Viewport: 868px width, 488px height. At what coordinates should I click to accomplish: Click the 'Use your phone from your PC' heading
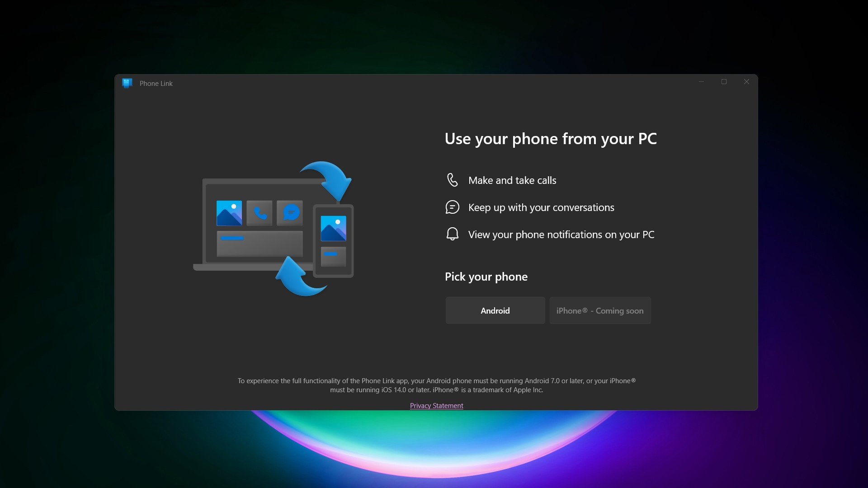(551, 139)
